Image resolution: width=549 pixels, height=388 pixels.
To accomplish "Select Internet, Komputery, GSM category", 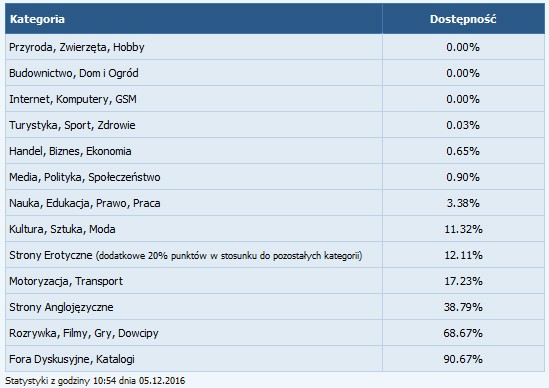I will click(x=73, y=99).
